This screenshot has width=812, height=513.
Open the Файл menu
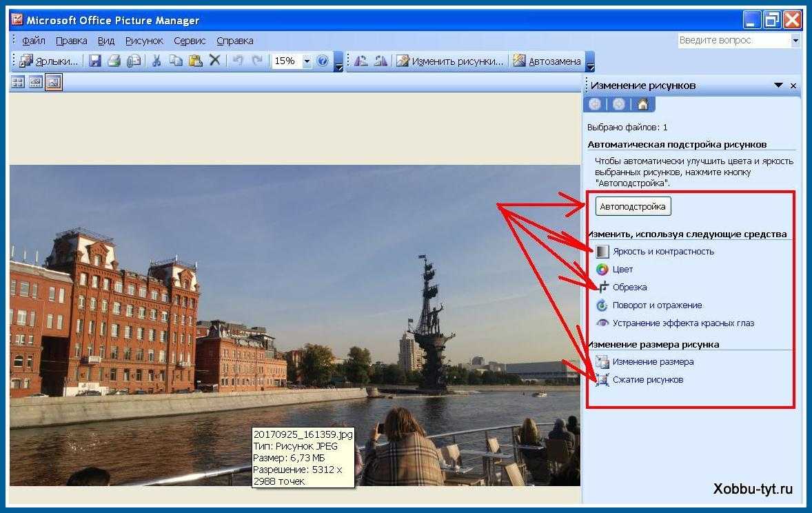[x=34, y=41]
